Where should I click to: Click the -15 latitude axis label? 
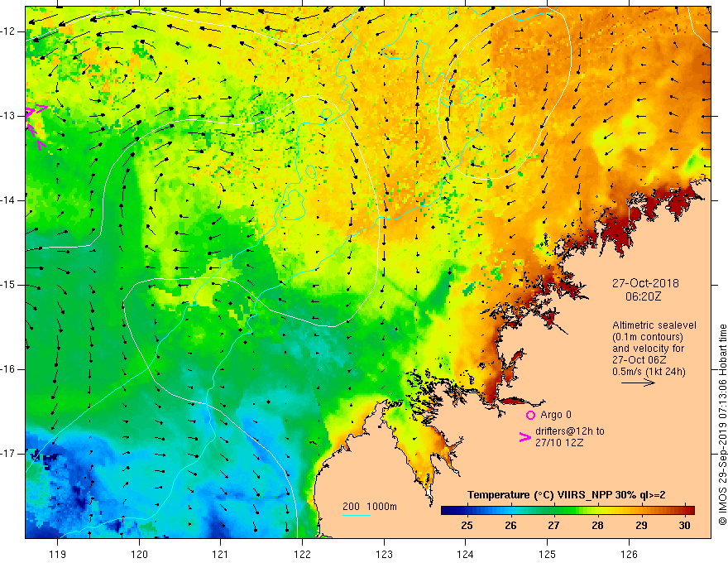point(9,285)
